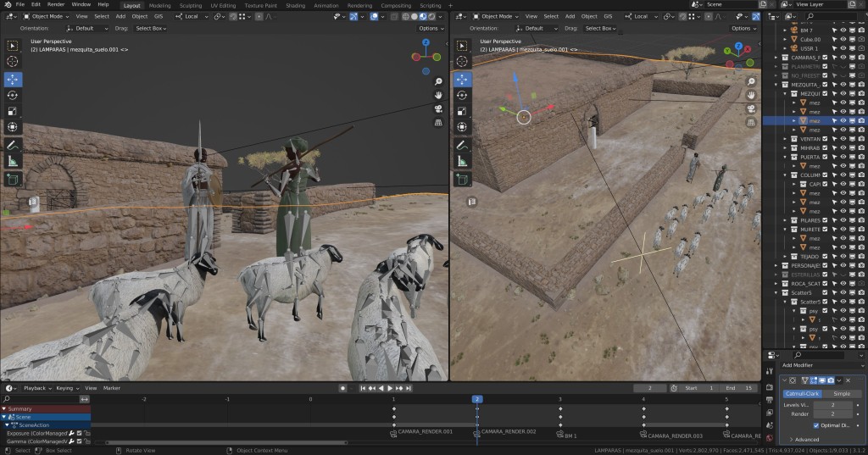Viewport: 868px width, 455px height.
Task: Switch to the Shading workspace tab
Action: coord(295,5)
